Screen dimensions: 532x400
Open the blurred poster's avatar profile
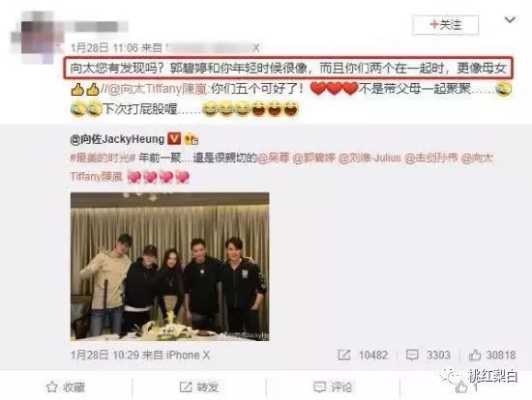(x=38, y=37)
